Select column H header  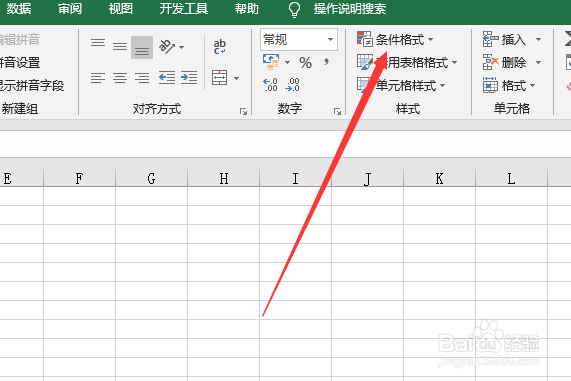coord(224,178)
